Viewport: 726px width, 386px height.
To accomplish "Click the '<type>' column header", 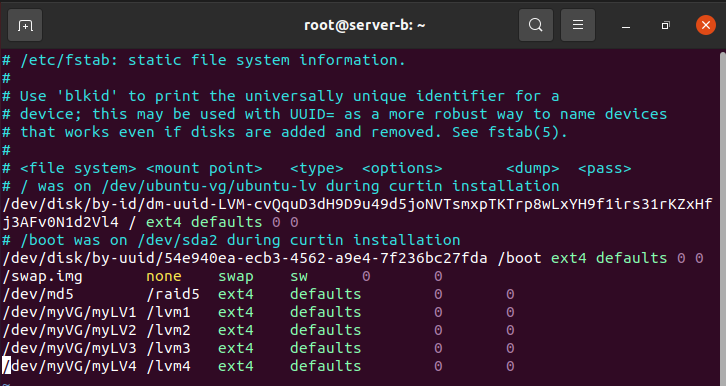I will click(x=317, y=168).
